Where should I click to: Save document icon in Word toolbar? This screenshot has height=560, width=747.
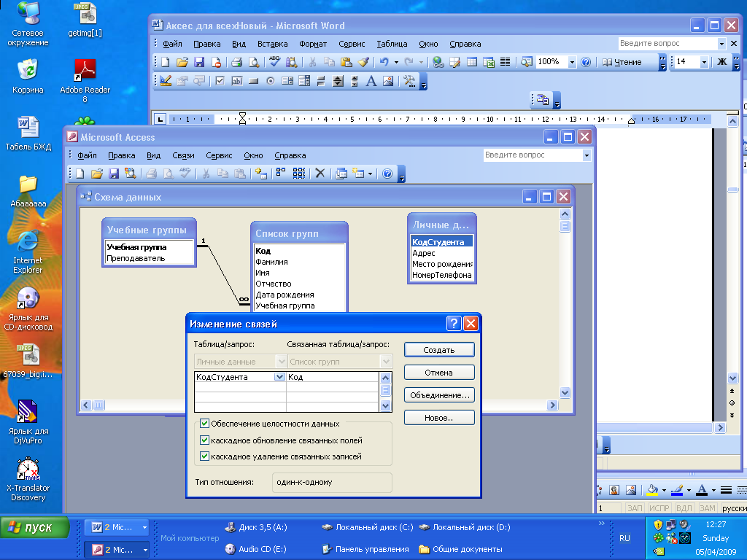tap(199, 62)
